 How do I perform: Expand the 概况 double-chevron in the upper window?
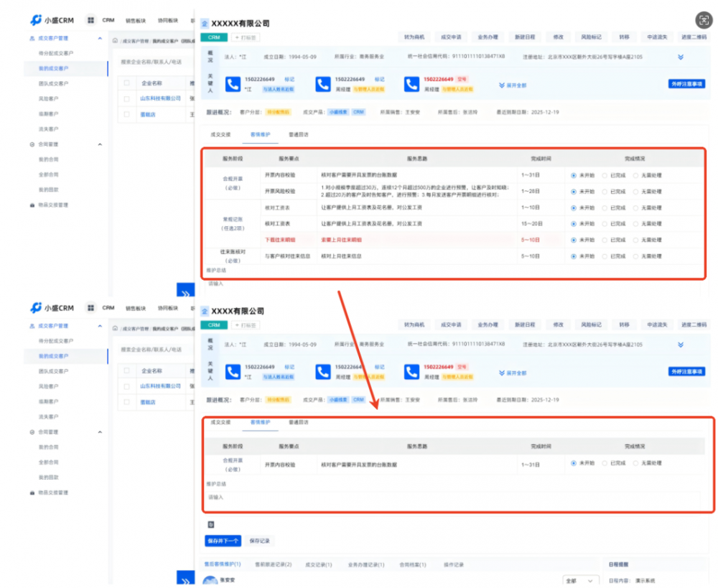[680, 56]
